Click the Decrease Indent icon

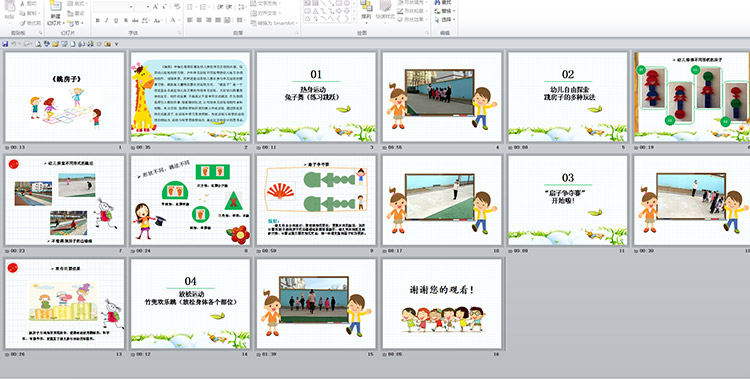[220, 7]
